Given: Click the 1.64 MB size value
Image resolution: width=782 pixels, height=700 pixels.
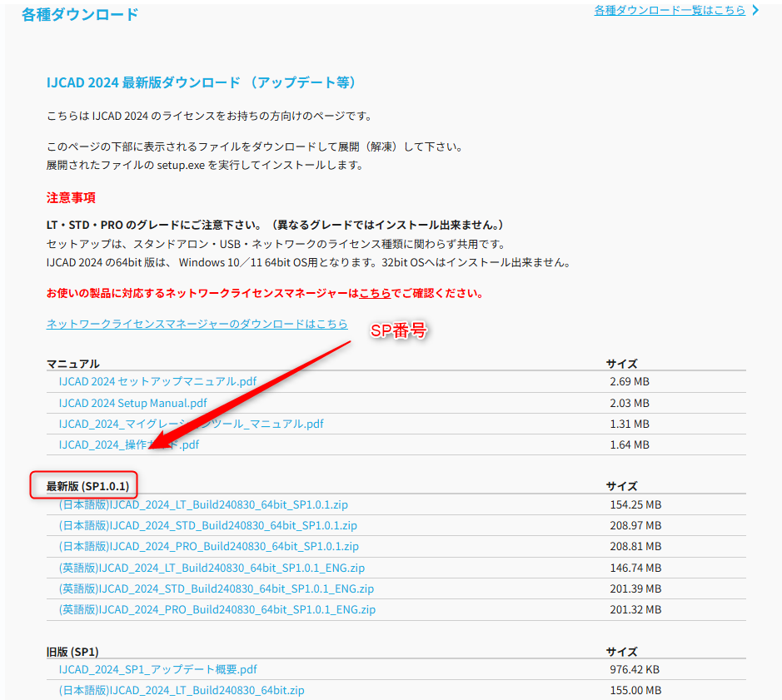Looking at the screenshot, I should click(630, 444).
